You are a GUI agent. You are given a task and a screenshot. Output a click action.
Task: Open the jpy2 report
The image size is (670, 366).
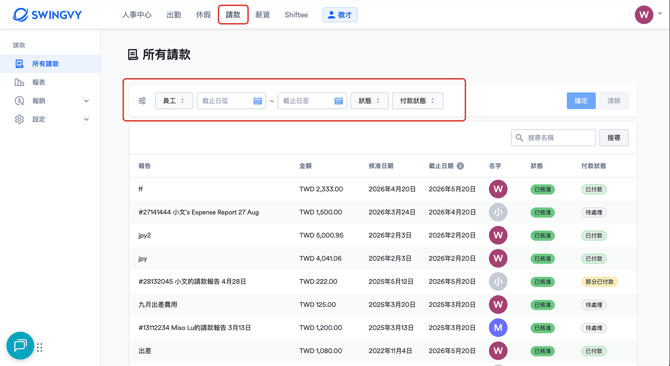click(144, 235)
